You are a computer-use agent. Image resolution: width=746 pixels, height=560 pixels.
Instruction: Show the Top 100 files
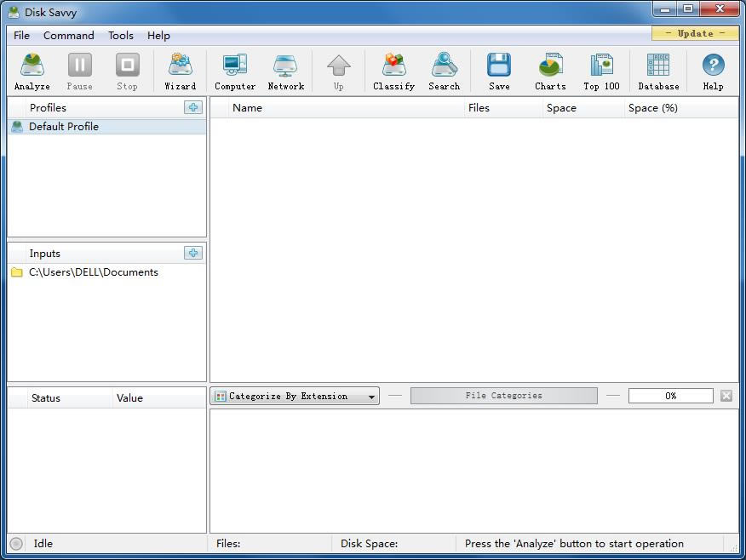point(602,71)
